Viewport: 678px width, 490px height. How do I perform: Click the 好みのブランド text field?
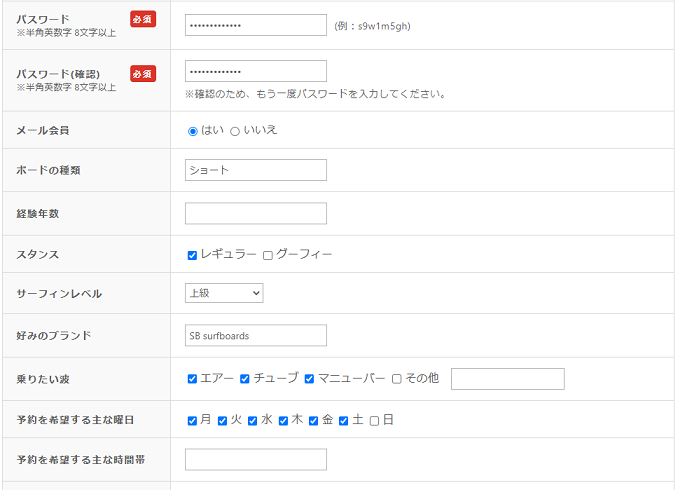(255, 336)
